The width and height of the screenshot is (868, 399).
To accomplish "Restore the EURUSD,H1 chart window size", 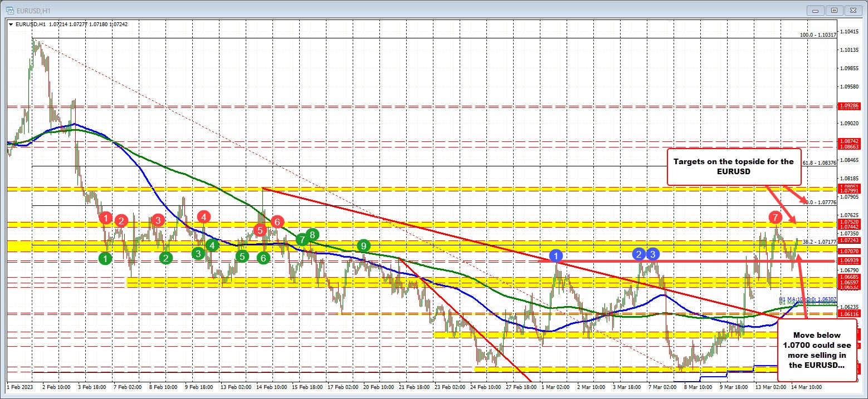I will point(834,11).
